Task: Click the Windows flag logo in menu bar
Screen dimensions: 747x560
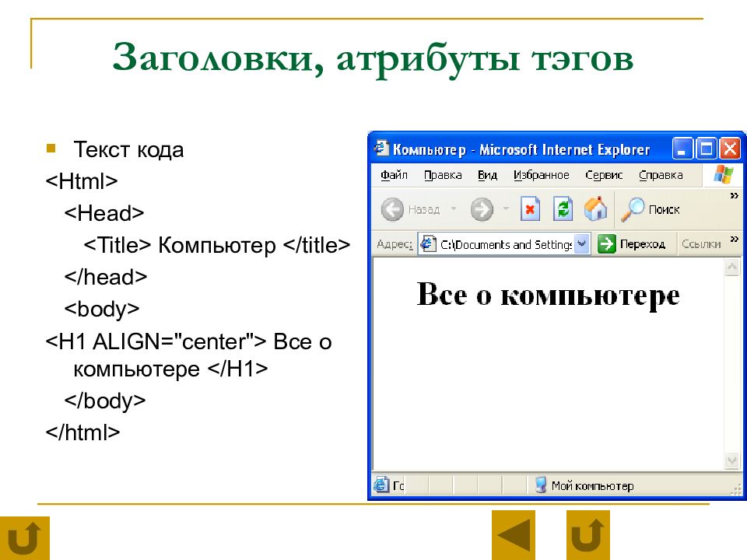Action: (723, 174)
